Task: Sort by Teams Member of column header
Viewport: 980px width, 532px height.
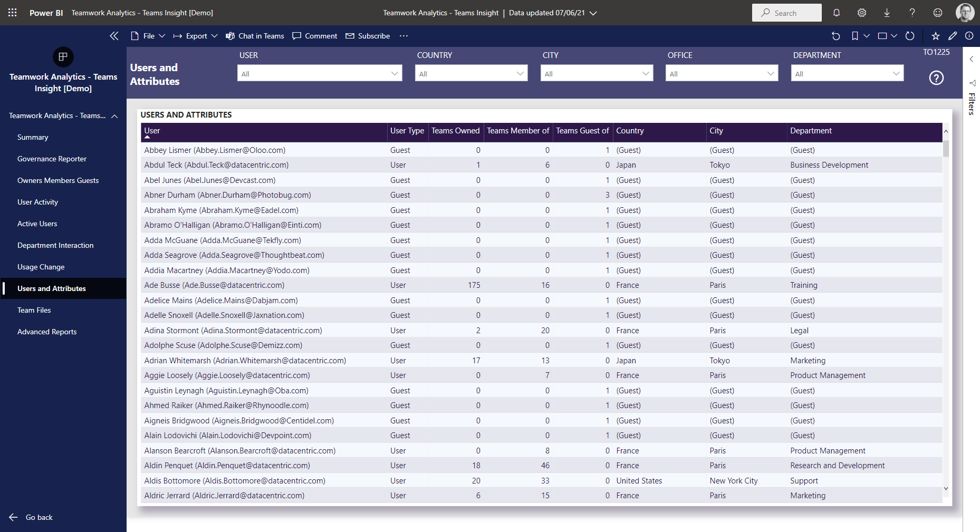Action: coord(518,131)
